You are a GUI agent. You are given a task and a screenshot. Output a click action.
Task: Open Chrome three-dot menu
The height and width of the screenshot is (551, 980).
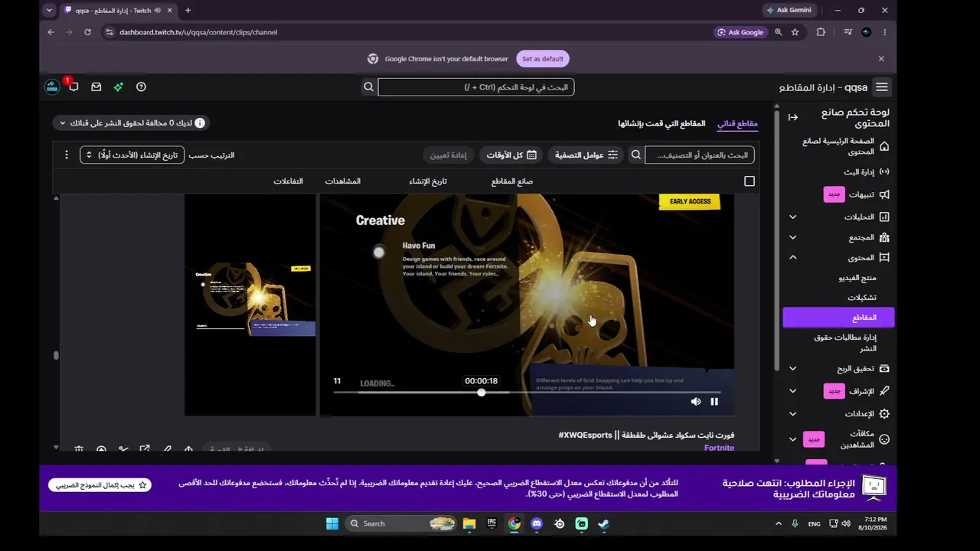pyautogui.click(x=884, y=32)
